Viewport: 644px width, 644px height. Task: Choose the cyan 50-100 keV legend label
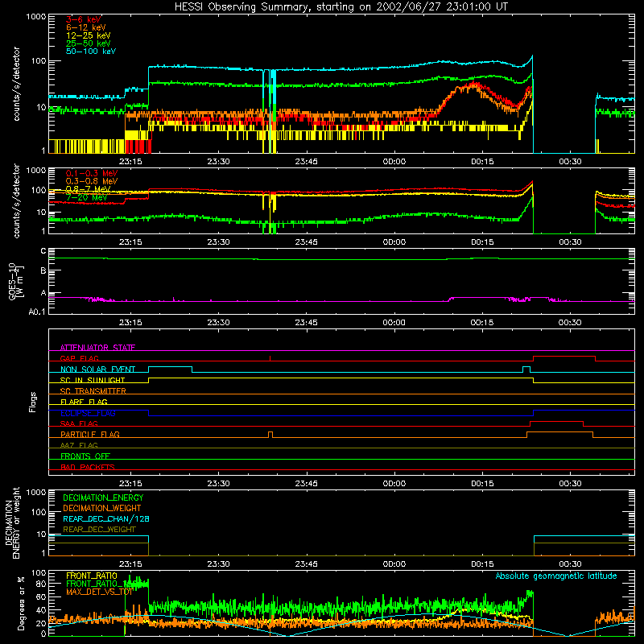click(x=91, y=52)
